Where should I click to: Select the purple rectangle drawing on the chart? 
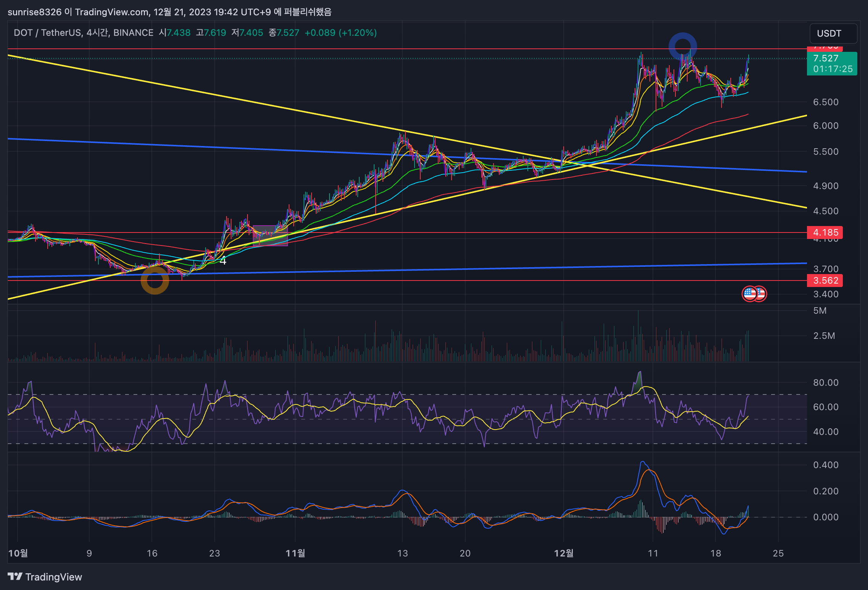pyautogui.click(x=270, y=236)
